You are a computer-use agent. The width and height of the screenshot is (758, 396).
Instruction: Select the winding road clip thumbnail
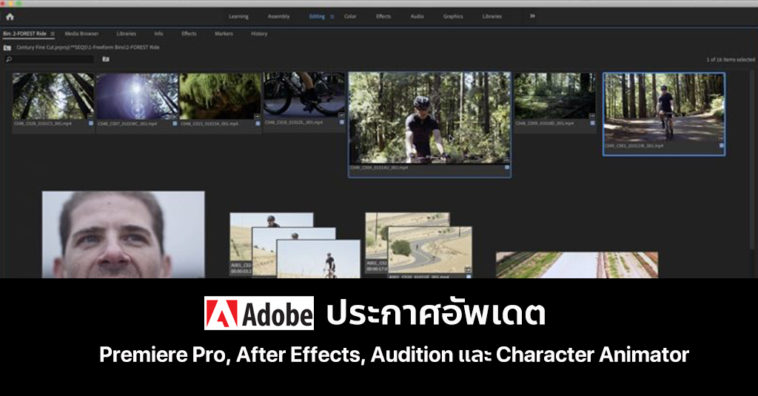pyautogui.click(x=430, y=251)
